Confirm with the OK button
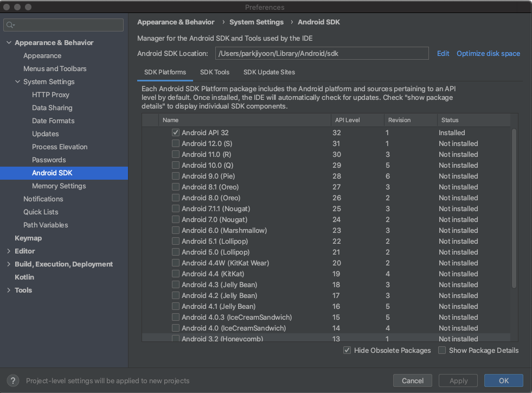Viewport: 532px width, 393px height. [x=503, y=381]
